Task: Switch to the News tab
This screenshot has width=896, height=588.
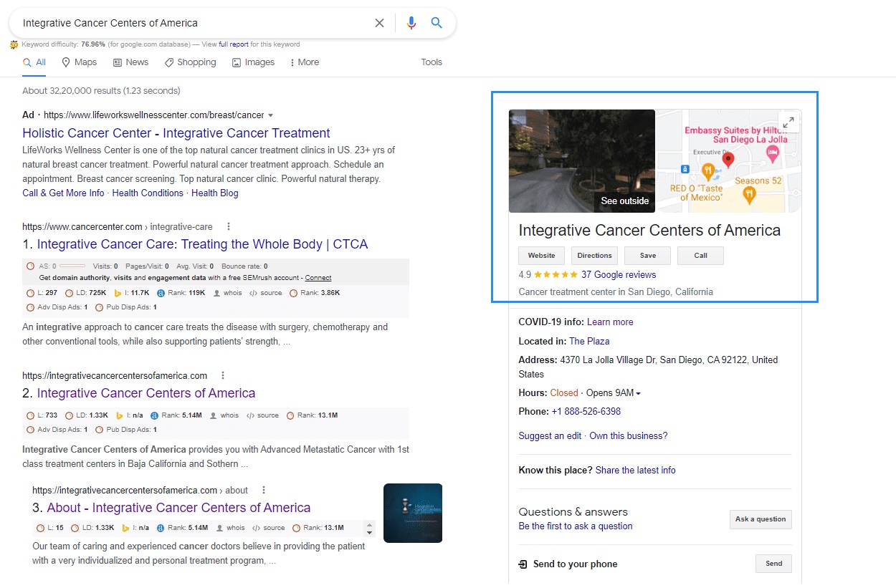Action: pos(131,62)
